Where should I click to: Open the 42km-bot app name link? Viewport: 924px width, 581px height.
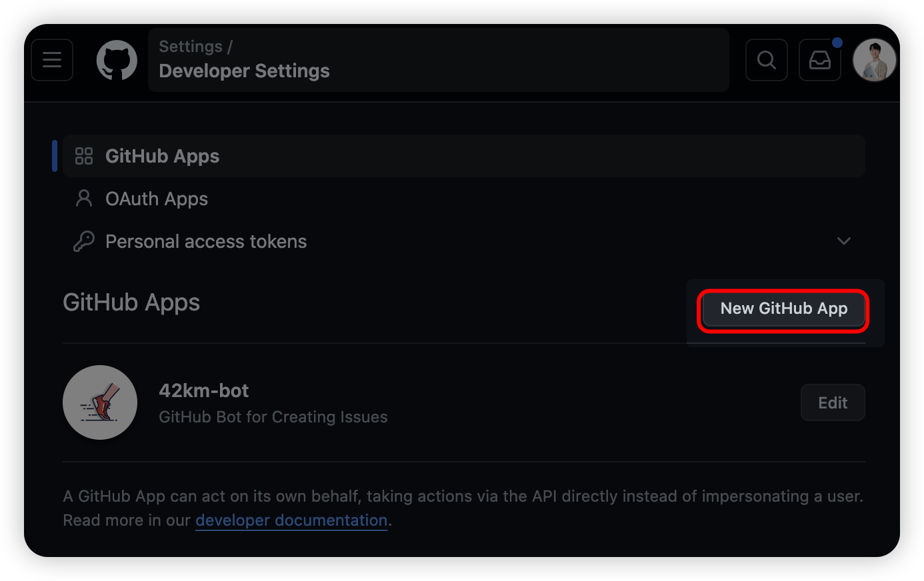coord(203,390)
